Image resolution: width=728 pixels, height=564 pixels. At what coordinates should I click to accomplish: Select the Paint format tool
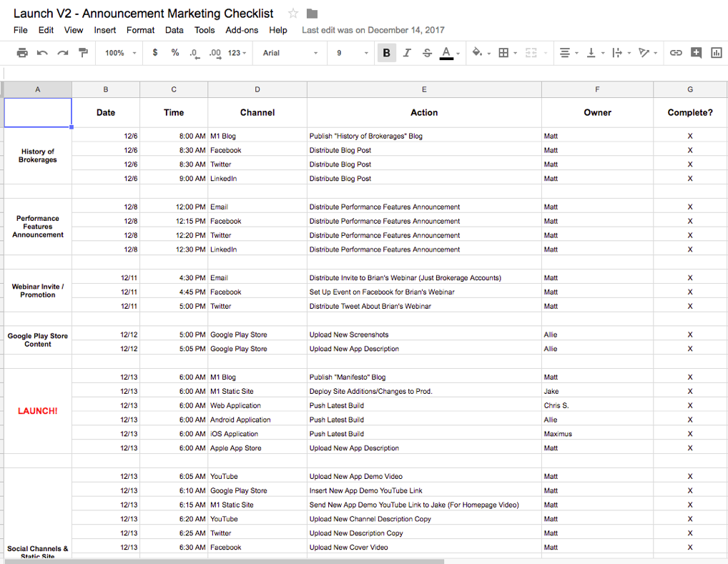pyautogui.click(x=84, y=53)
